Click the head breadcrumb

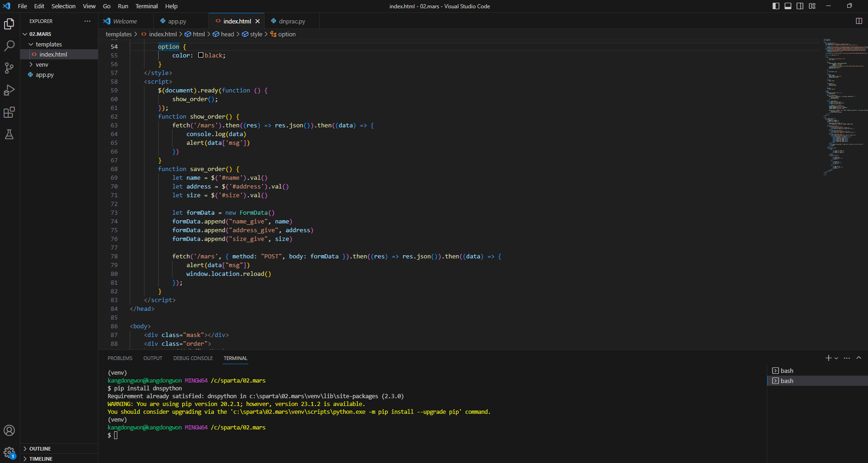pos(227,34)
